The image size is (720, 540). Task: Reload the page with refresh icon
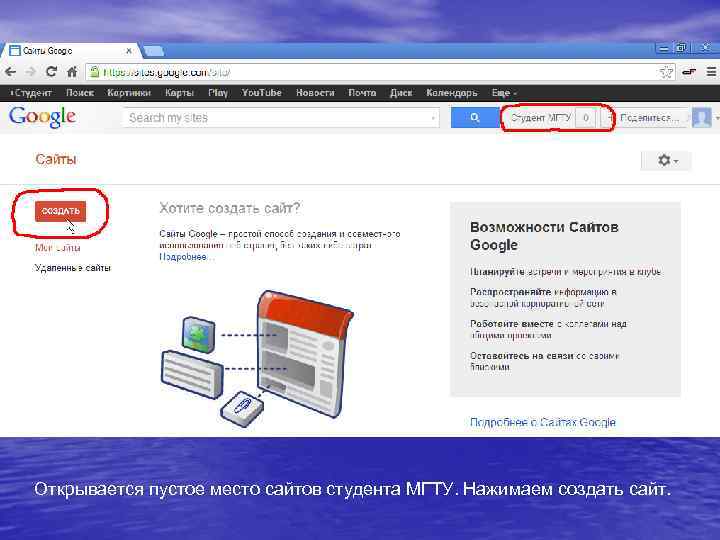(51, 72)
